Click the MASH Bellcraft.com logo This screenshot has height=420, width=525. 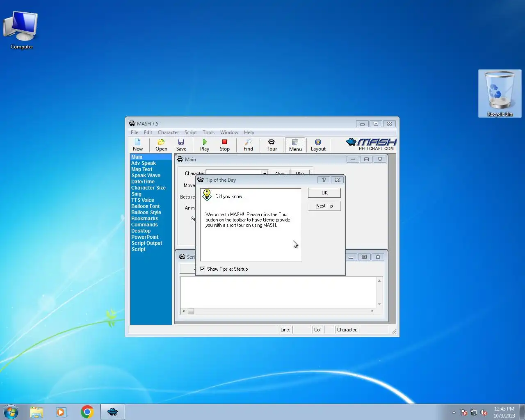tap(371, 144)
